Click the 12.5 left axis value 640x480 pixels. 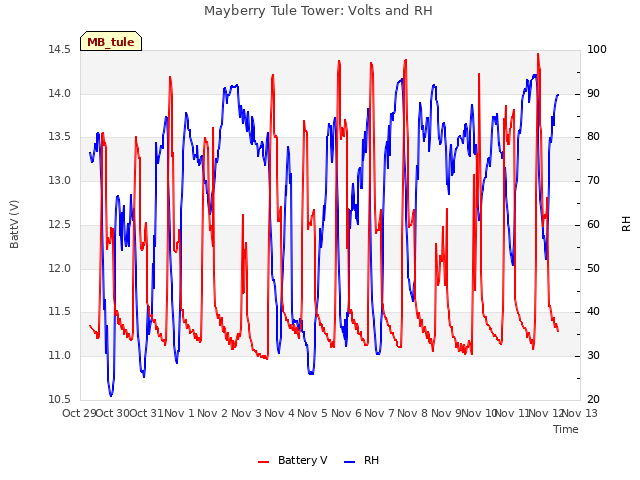pos(60,224)
